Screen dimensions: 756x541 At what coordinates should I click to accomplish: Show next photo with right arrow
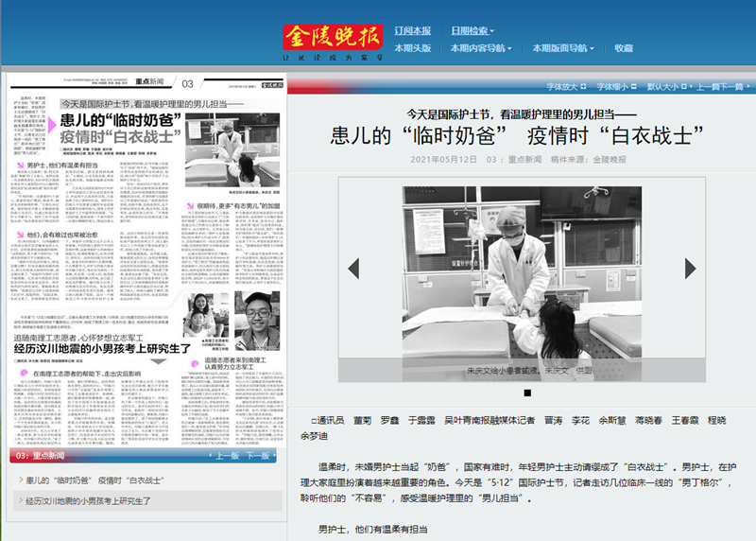click(691, 269)
